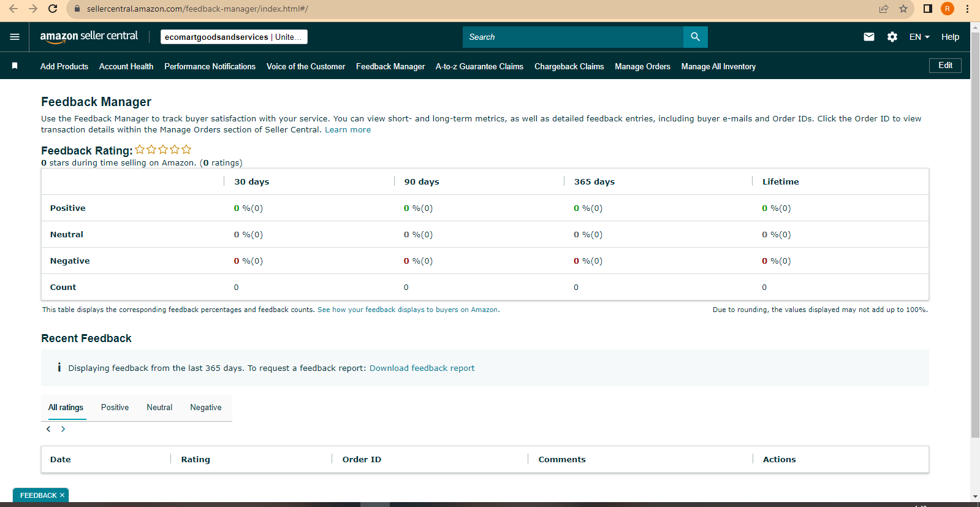Open the browser side panel icon
Viewport: 980px width, 507px height.
pos(928,9)
